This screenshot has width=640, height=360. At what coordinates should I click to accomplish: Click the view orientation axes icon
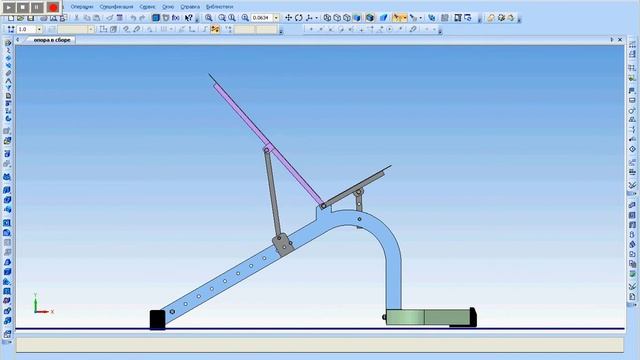[309, 18]
